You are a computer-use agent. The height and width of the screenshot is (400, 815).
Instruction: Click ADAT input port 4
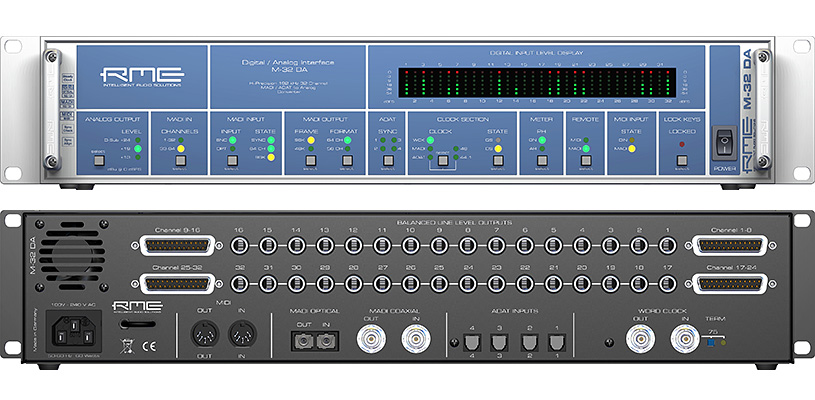(471, 342)
